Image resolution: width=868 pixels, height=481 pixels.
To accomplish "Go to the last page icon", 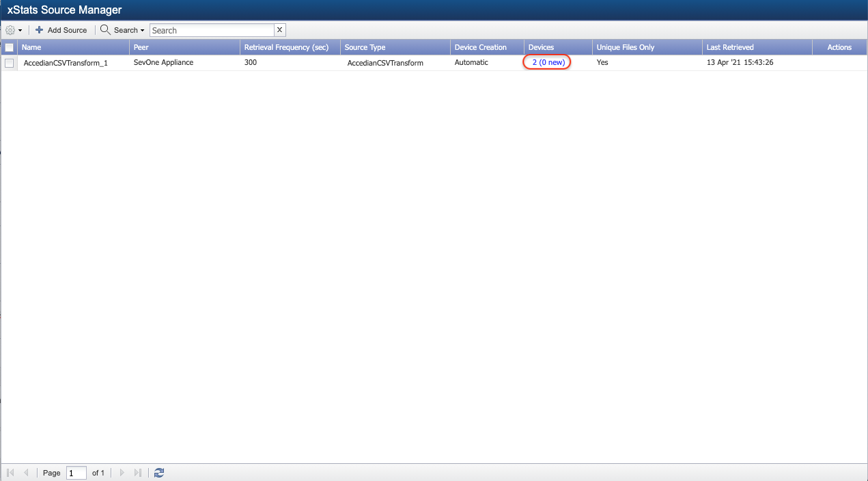I will 138,473.
